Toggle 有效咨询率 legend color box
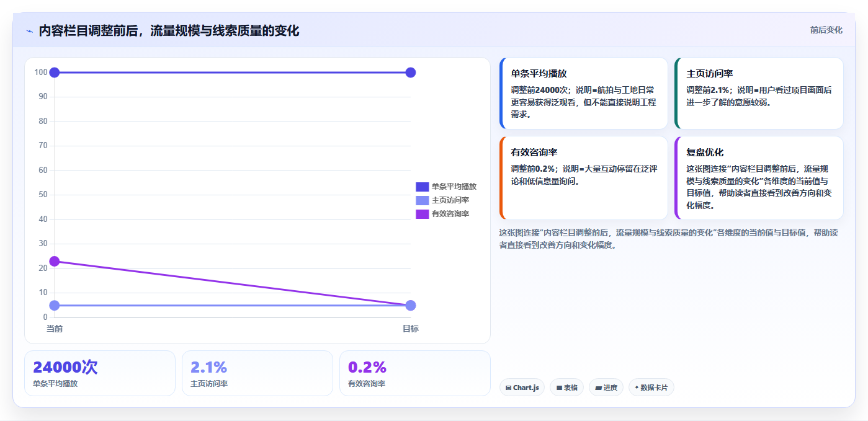Screen dimensions: 868x421 click(422, 214)
